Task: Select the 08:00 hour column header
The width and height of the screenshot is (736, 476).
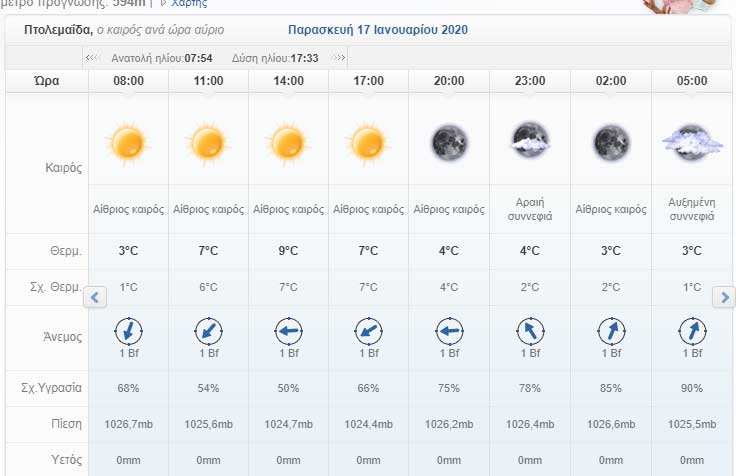Action: point(128,81)
